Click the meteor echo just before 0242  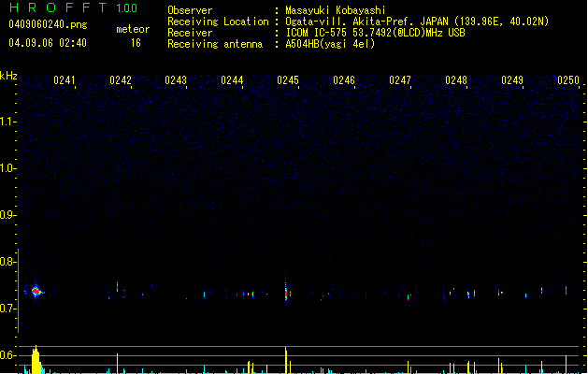[x=118, y=287]
